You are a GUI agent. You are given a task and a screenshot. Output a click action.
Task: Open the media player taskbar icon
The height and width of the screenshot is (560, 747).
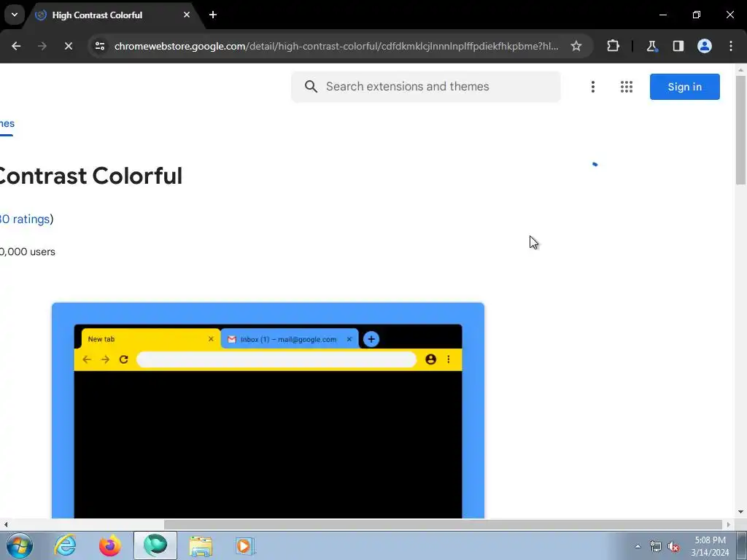pyautogui.click(x=245, y=545)
